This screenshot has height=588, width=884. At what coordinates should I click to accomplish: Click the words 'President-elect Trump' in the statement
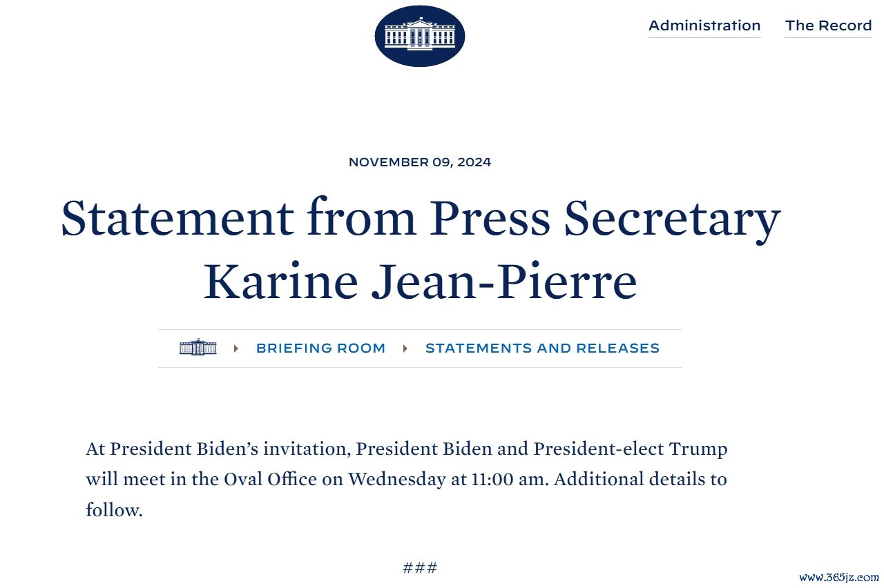point(631,449)
